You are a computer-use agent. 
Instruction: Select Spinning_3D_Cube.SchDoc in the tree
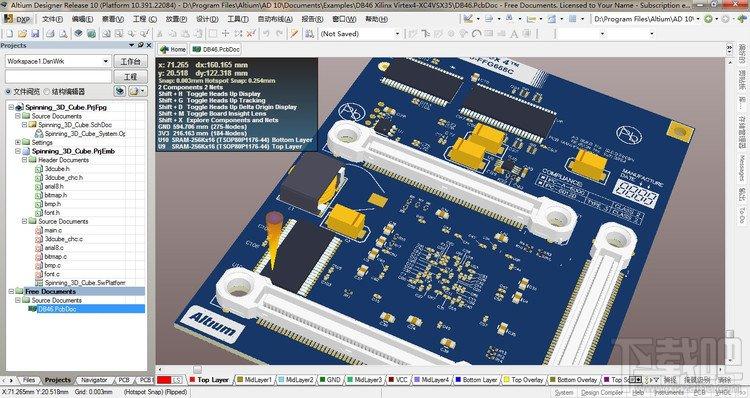(x=75, y=125)
